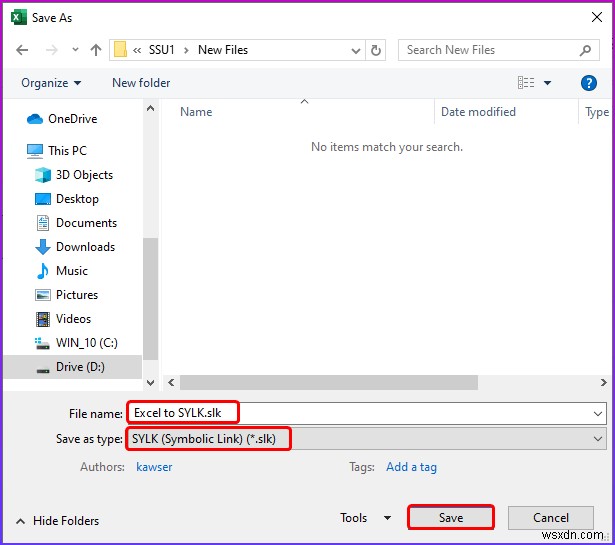Screen dimensions: 615x545
Task: Click the search magnifier icon
Action: (585, 50)
